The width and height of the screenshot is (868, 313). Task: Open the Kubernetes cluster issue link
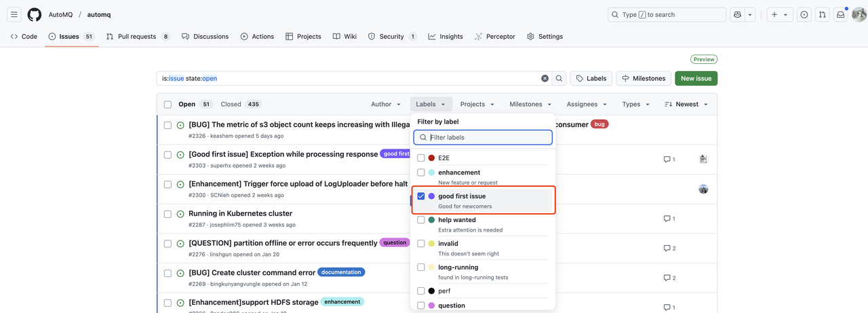pos(240,213)
